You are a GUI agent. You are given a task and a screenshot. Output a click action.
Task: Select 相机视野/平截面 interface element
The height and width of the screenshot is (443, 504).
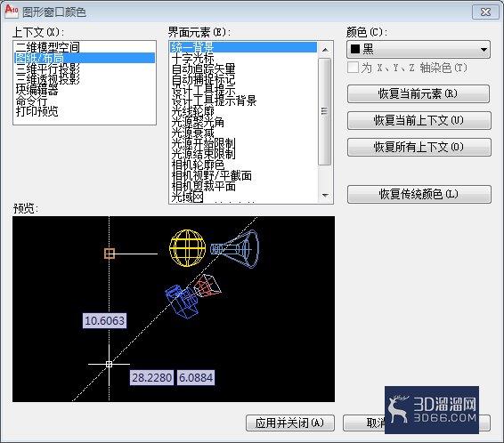click(x=243, y=175)
